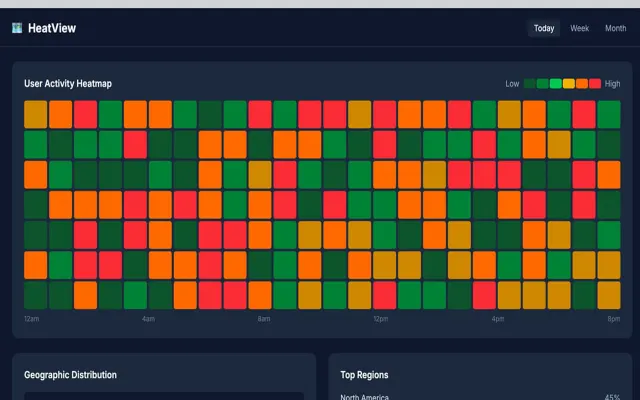
Task: Select the red legend swatch
Action: point(595,84)
